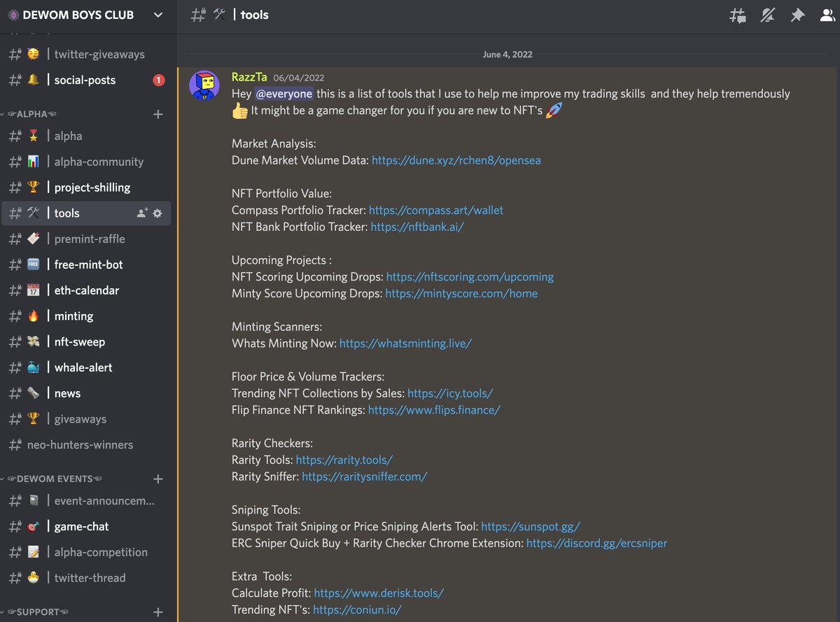Open the minting channel
The image size is (840, 622).
point(85,316)
